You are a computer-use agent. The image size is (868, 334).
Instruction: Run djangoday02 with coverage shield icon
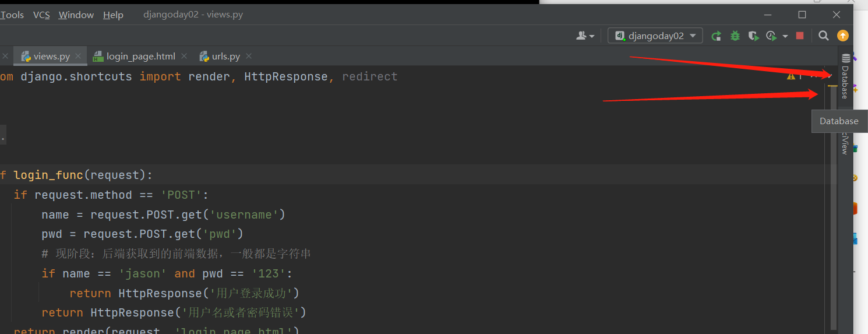(754, 36)
